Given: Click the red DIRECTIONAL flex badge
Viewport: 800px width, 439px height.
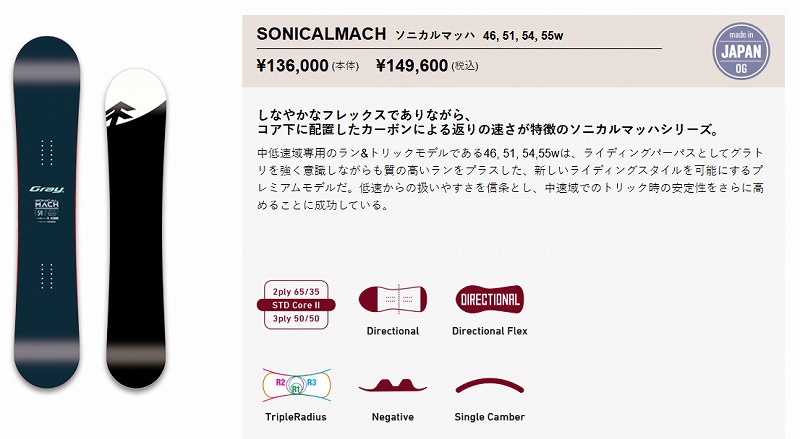Looking at the screenshot, I should click(x=490, y=299).
